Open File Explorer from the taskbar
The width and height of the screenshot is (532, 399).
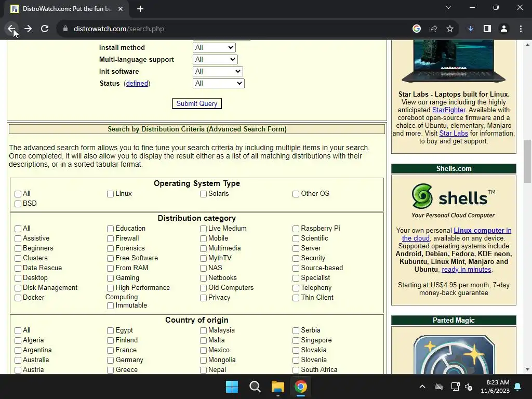[278, 387]
